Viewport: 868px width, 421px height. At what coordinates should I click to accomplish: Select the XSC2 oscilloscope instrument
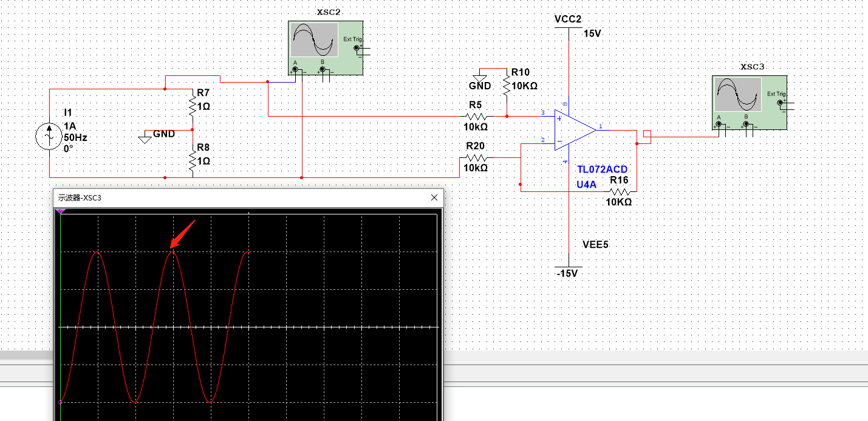pos(326,47)
